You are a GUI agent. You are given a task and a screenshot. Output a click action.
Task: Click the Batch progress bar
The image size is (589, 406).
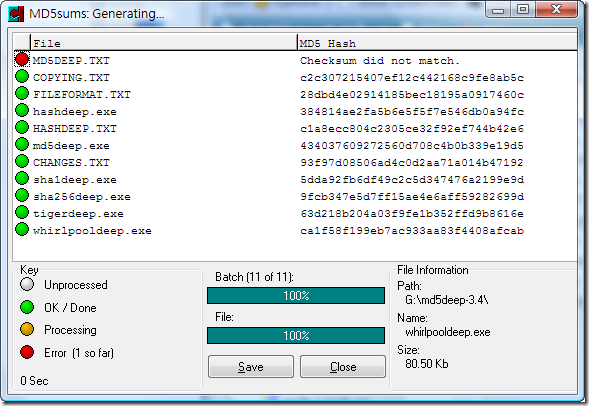tap(296, 296)
